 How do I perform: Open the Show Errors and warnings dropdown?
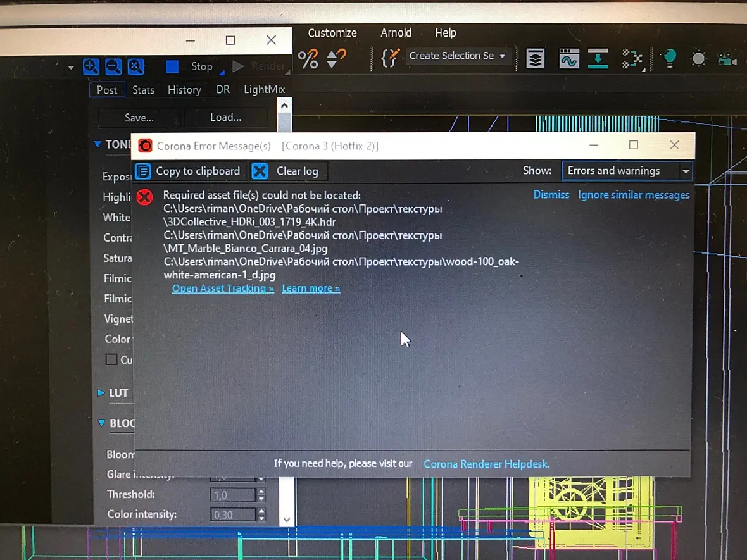627,171
